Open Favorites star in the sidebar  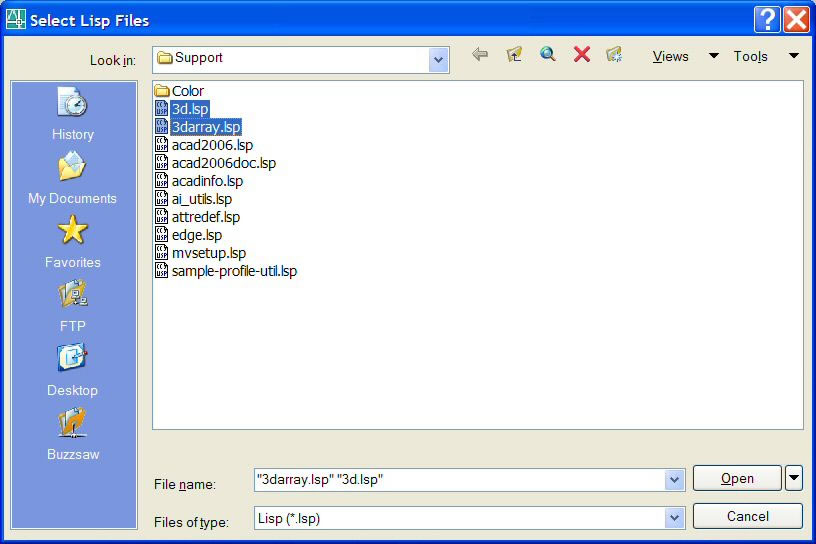72,242
